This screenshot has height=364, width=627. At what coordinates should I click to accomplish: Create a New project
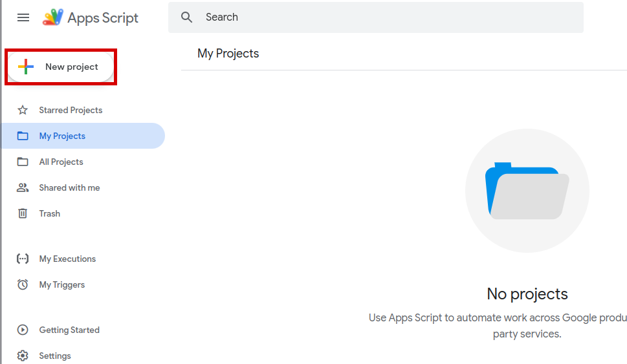(61, 67)
